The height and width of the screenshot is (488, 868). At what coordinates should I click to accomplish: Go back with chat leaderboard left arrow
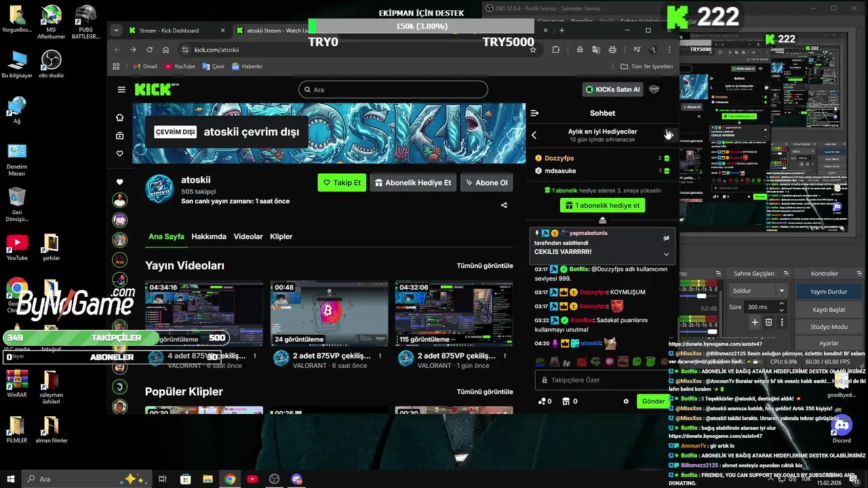click(x=534, y=135)
